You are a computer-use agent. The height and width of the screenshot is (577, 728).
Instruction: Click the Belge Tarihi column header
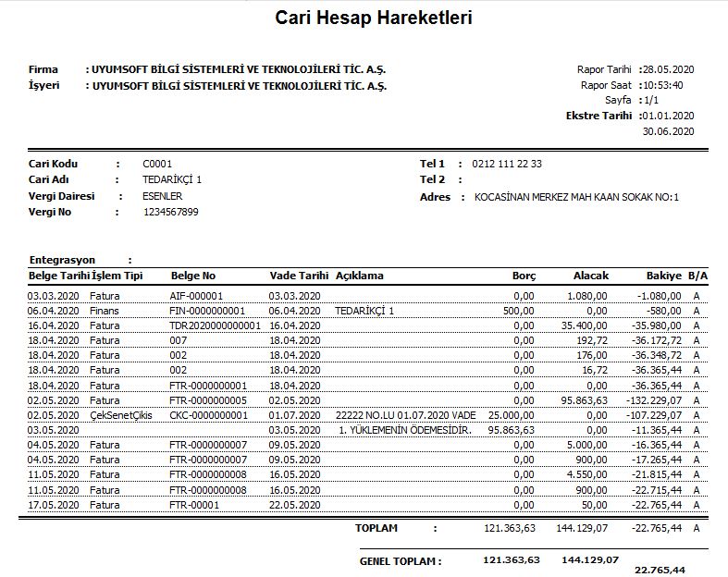point(59,276)
